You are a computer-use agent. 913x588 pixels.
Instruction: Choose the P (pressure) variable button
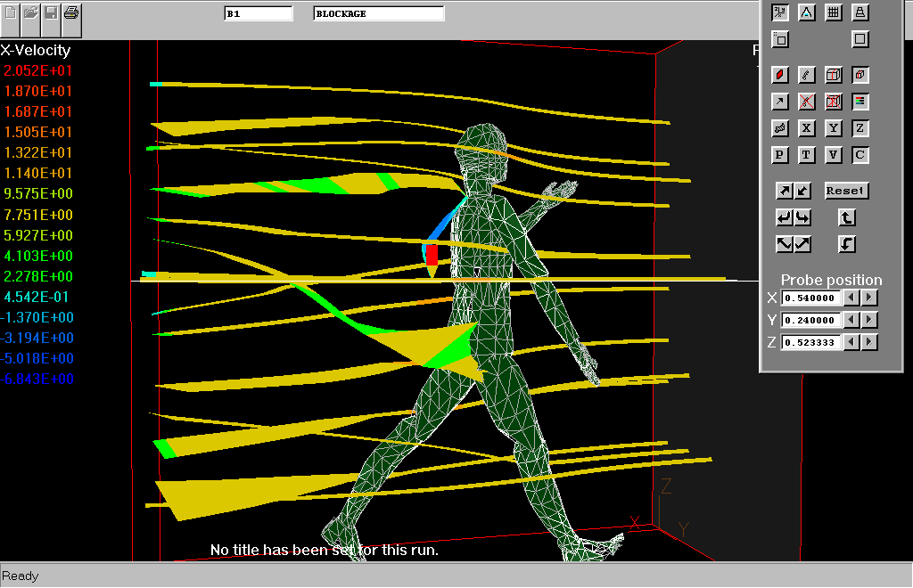pos(780,155)
